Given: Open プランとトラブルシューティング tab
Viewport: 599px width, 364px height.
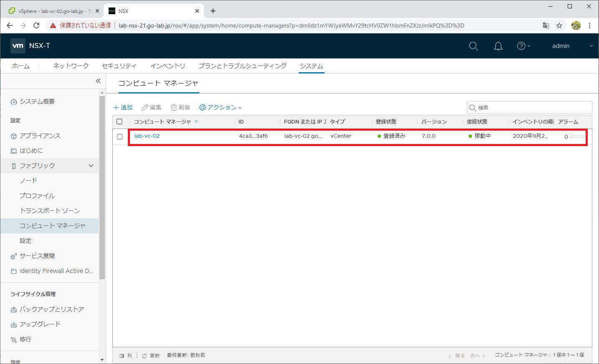Looking at the screenshot, I should pos(242,66).
